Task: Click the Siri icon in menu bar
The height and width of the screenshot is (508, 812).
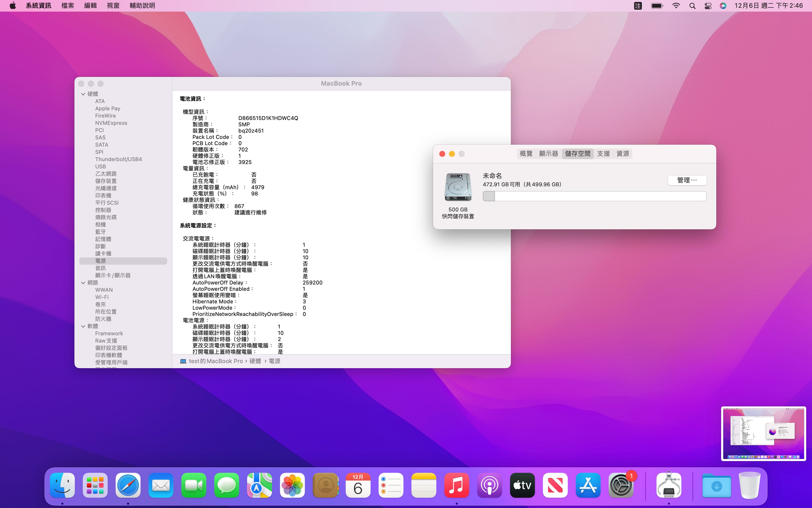Action: coord(723,6)
